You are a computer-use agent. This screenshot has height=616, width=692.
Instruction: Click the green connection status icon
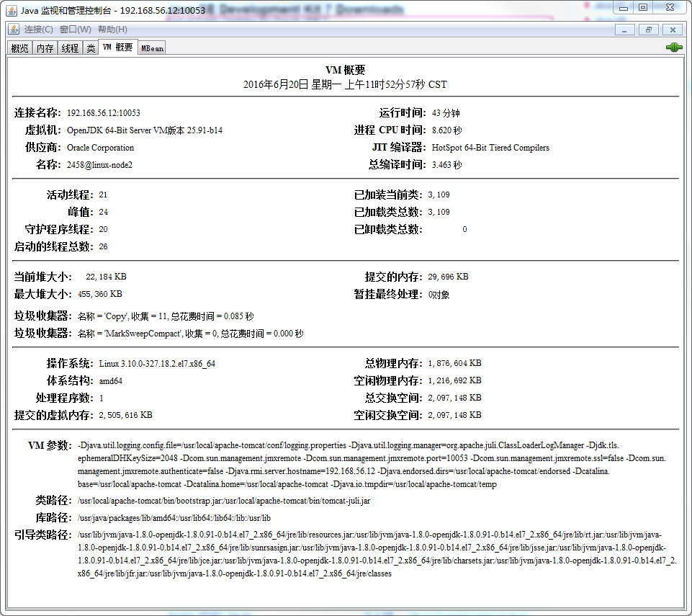coord(674,48)
